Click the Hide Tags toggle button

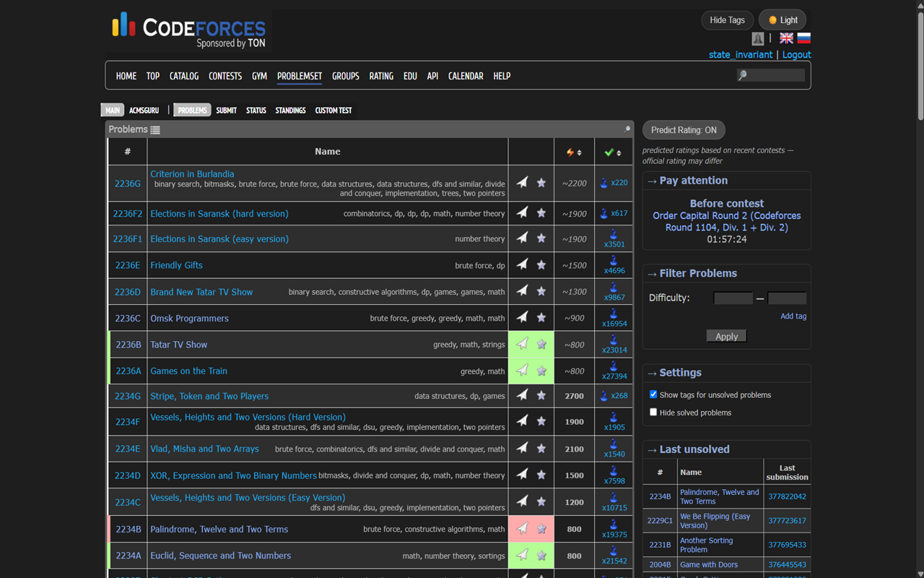point(727,20)
